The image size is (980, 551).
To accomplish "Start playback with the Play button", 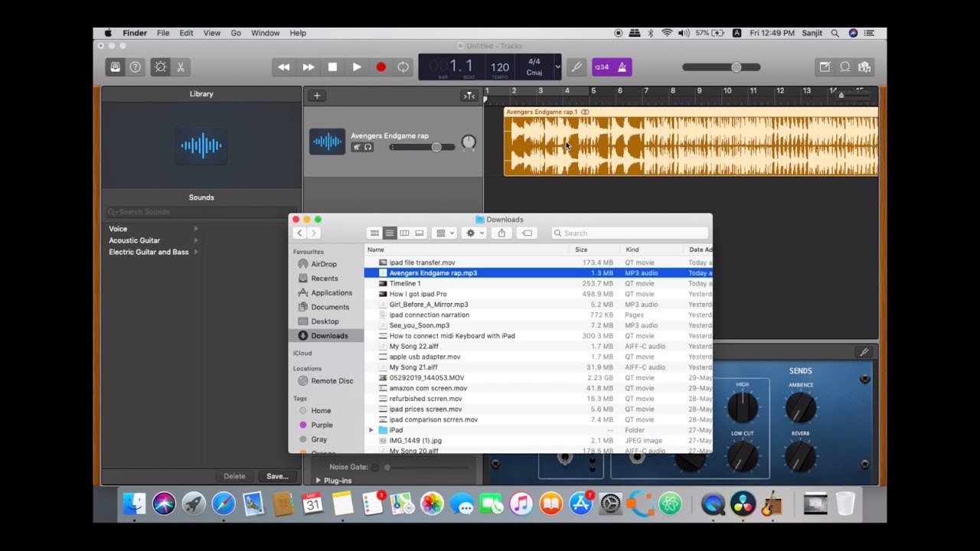I will click(x=357, y=67).
